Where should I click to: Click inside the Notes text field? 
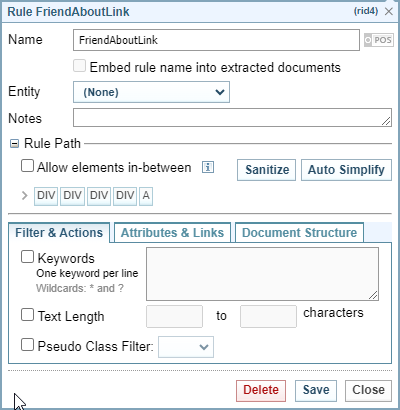(232, 118)
